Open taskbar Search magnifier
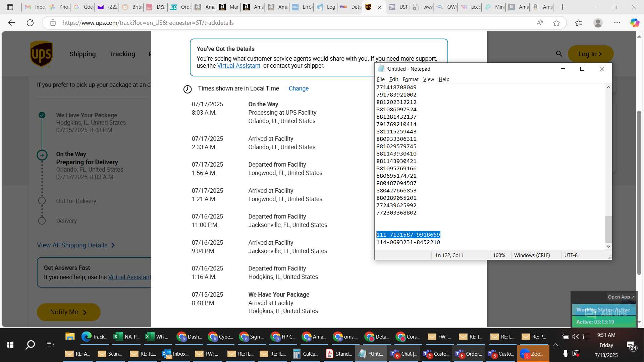This screenshot has width=644, height=362. tap(30, 345)
